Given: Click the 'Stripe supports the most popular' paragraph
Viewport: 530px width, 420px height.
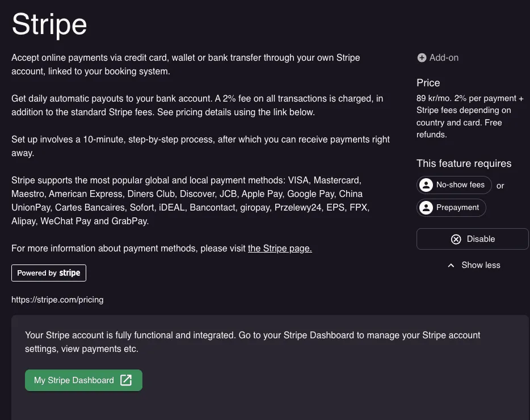Looking at the screenshot, I should coord(190,200).
